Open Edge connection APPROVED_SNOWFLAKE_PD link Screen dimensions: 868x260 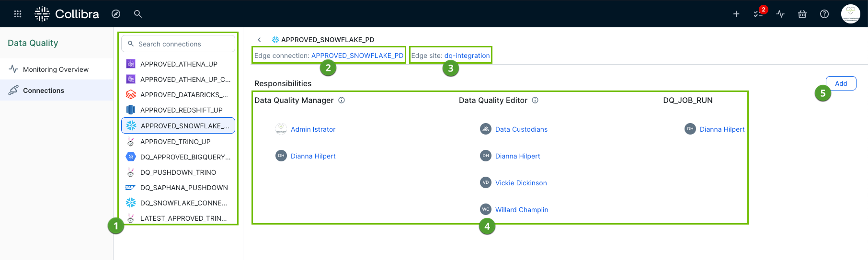click(357, 56)
